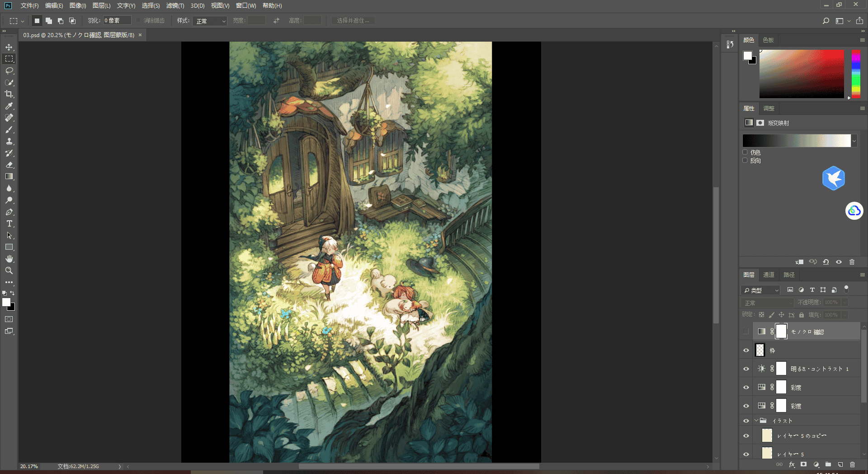Viewport: 868px width, 474px height.
Task: Select the Hand tool
Action: (x=9, y=259)
